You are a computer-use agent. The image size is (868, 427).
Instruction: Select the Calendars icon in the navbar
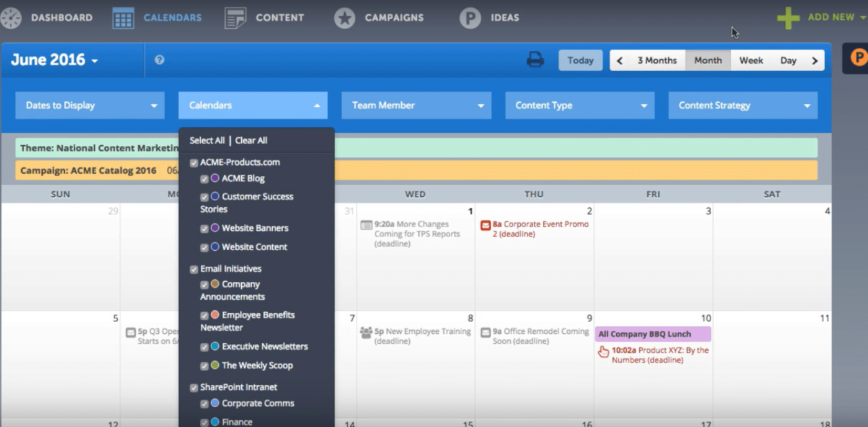[x=123, y=17]
